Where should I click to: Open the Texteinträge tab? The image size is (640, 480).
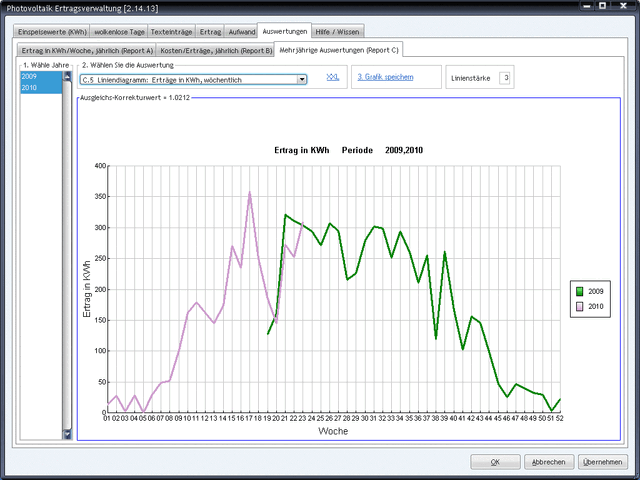pyautogui.click(x=171, y=32)
